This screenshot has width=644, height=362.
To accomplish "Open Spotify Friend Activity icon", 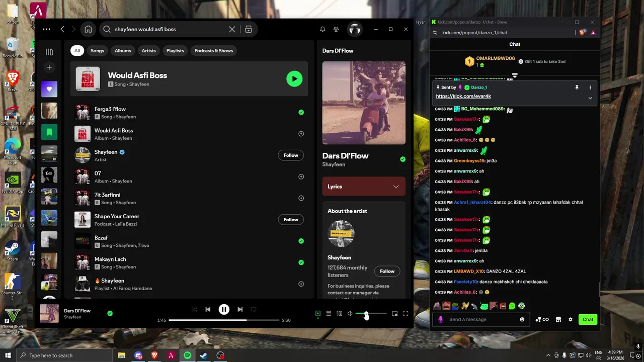I will pos(336,29).
